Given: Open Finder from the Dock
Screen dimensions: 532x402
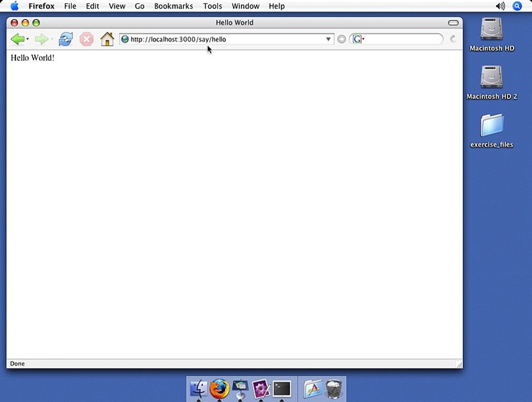Looking at the screenshot, I should (x=199, y=389).
